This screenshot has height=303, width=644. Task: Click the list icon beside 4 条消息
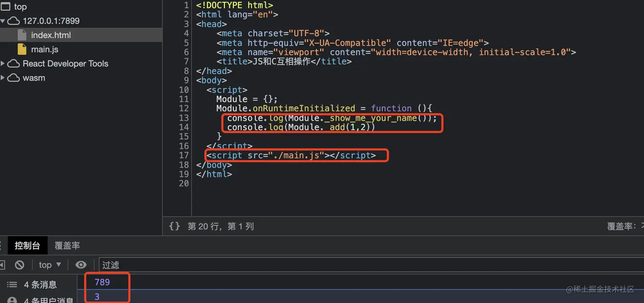[x=12, y=285]
